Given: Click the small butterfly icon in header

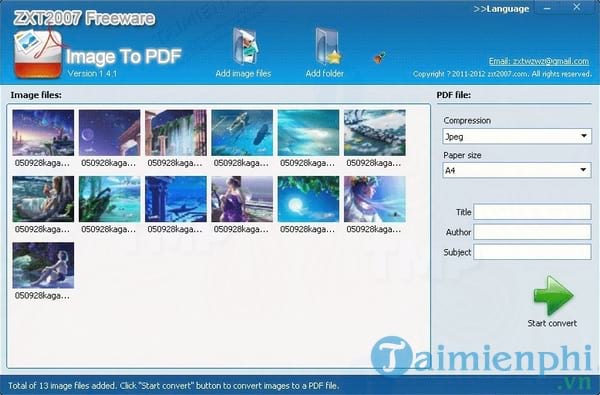Looking at the screenshot, I should pyautogui.click(x=379, y=57).
